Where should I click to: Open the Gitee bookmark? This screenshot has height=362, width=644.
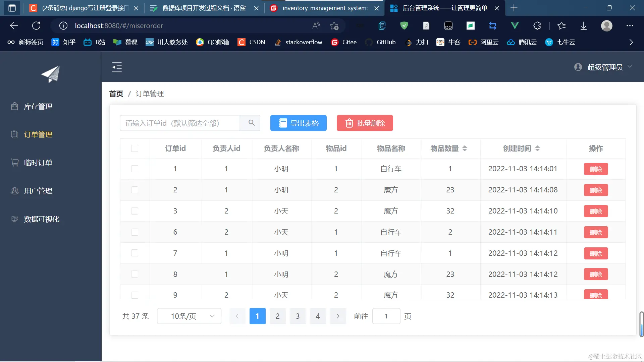tap(344, 42)
